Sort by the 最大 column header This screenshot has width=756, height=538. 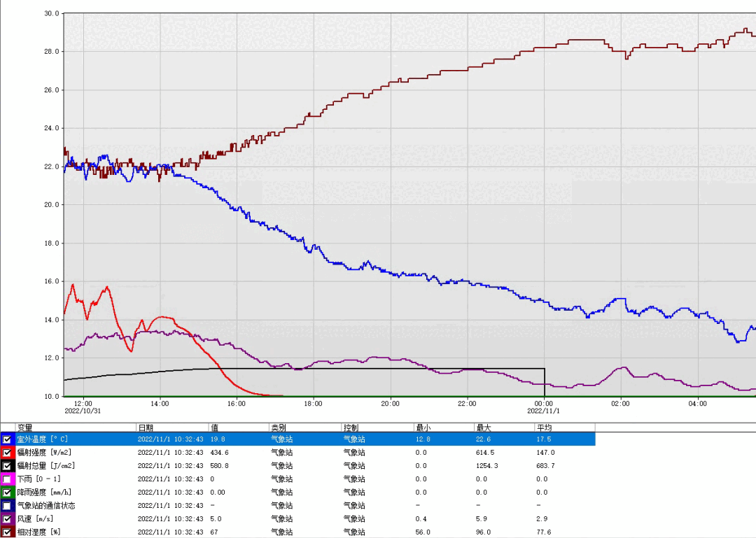[504, 427]
